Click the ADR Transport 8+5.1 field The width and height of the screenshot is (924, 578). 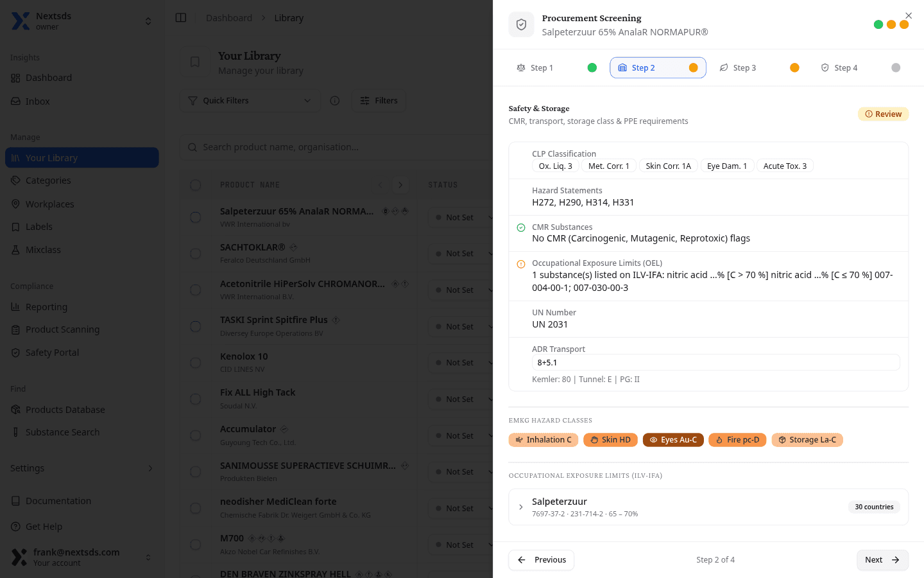coord(715,363)
